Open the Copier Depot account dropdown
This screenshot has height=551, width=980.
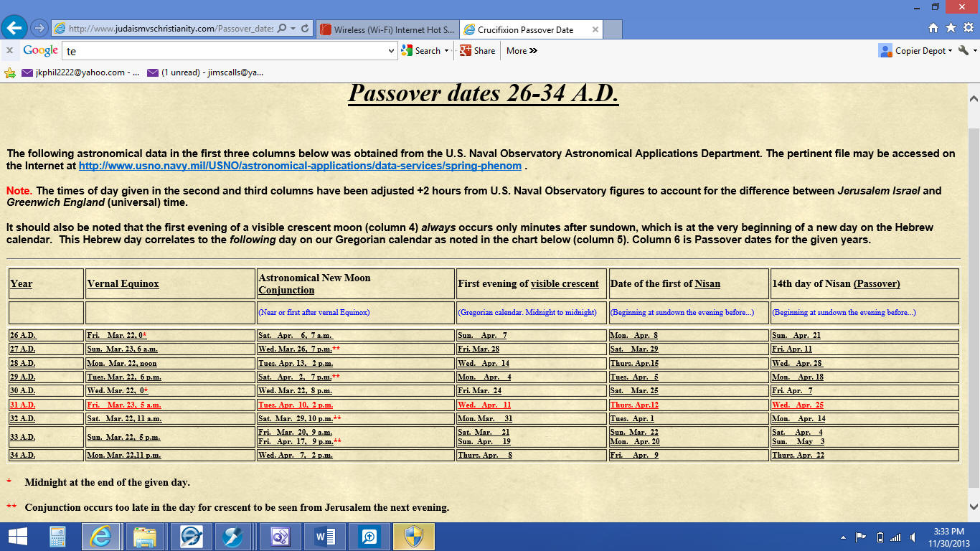pos(916,51)
